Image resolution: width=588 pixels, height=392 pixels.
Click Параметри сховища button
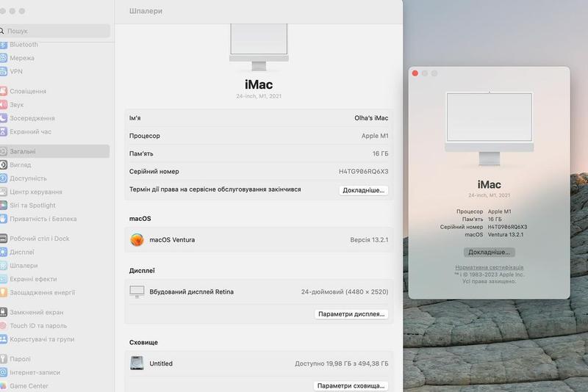[351, 385]
